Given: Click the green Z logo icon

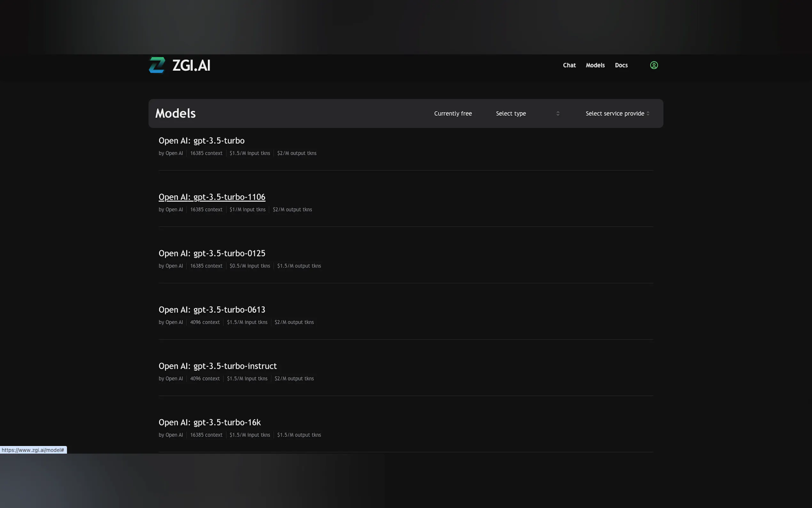Looking at the screenshot, I should point(157,65).
